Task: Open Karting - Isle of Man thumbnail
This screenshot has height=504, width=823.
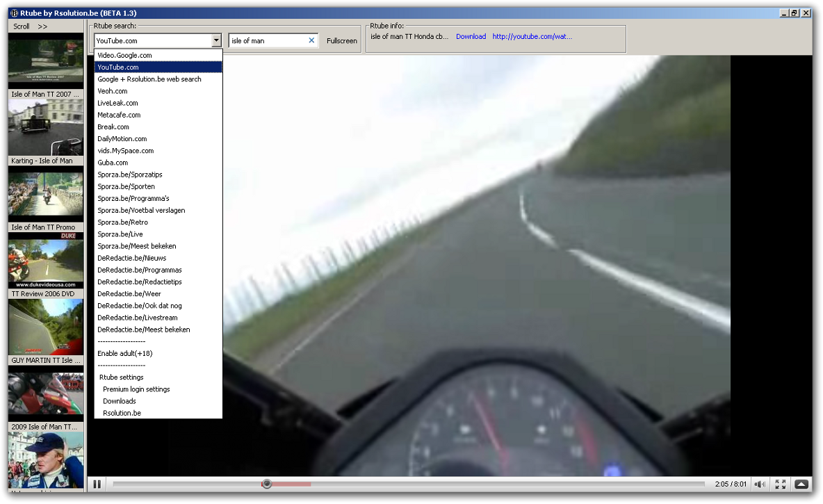Action: tap(46, 127)
